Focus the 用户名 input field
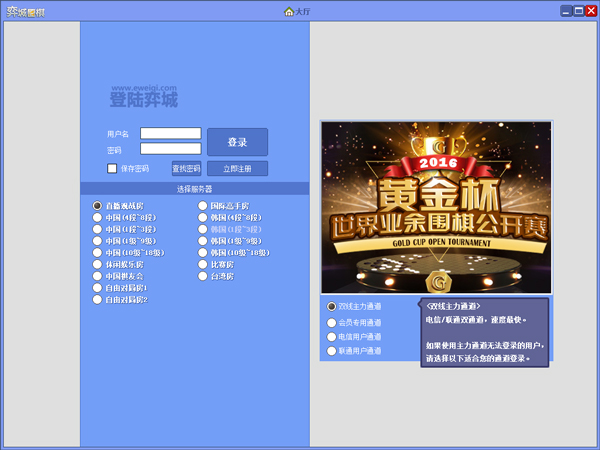The height and width of the screenshot is (450, 600). (x=170, y=133)
